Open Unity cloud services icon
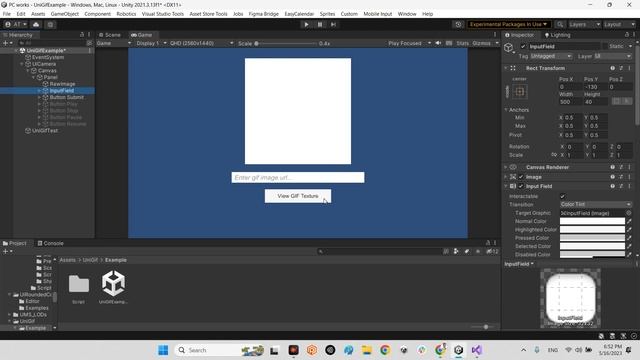Image resolution: width=640 pixels, height=360 pixels. click(x=36, y=24)
